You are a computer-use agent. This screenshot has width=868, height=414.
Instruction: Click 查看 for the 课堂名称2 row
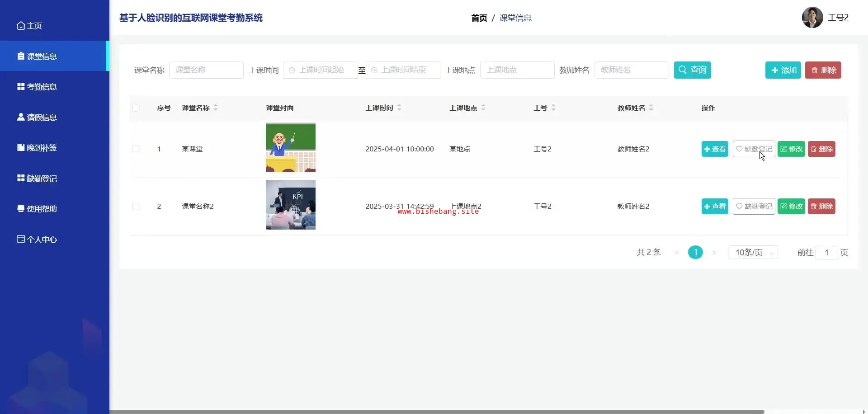pos(715,207)
